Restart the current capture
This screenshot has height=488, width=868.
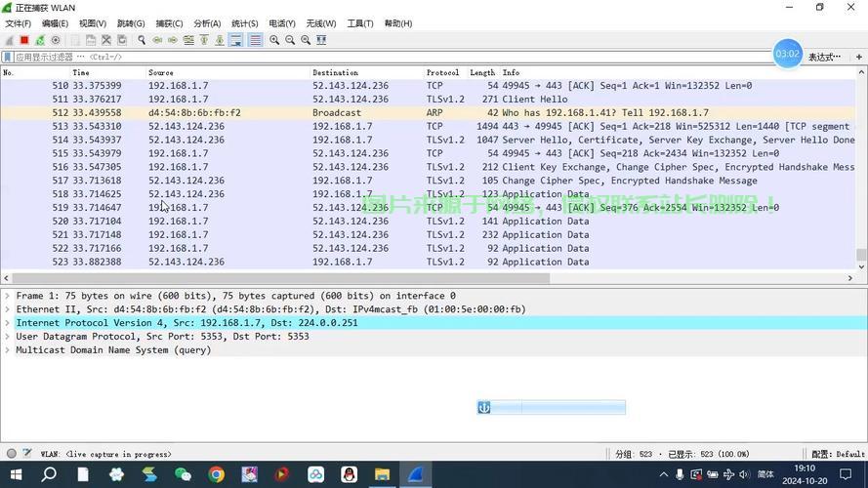(40, 40)
